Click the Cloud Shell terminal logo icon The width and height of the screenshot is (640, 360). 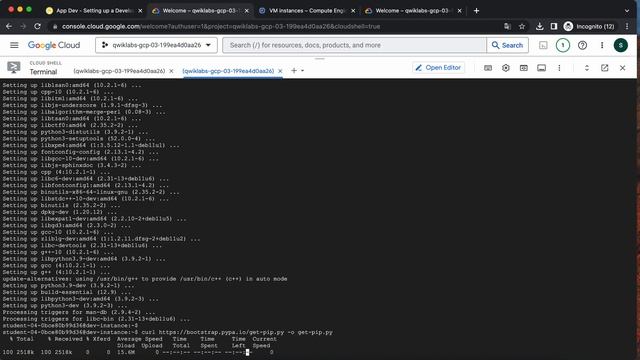(x=13, y=67)
